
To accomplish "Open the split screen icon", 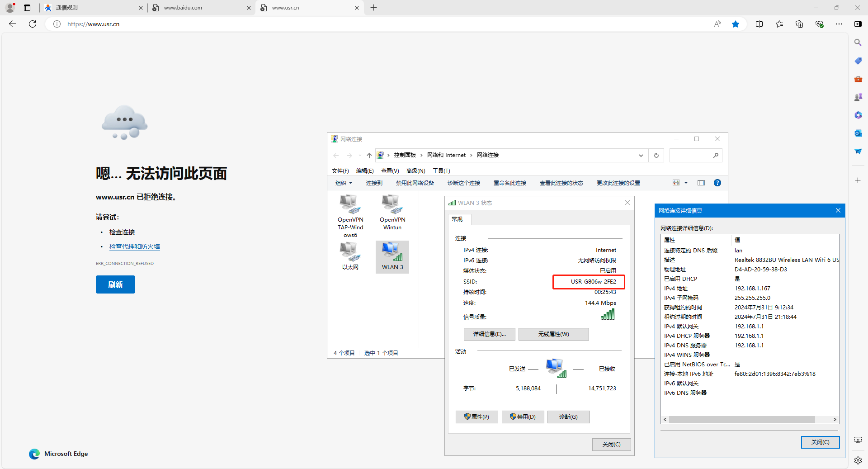I will pyautogui.click(x=759, y=24).
